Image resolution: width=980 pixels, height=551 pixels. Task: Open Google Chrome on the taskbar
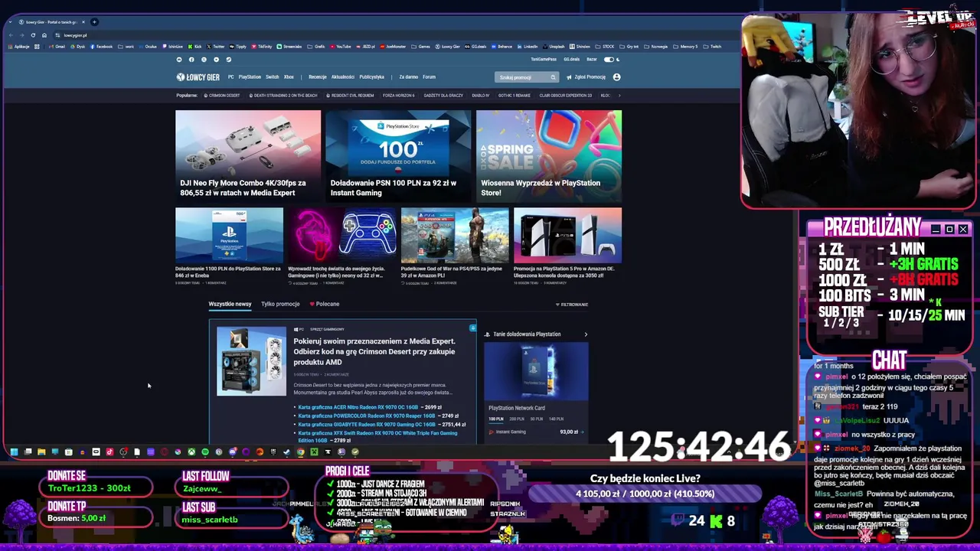[301, 452]
